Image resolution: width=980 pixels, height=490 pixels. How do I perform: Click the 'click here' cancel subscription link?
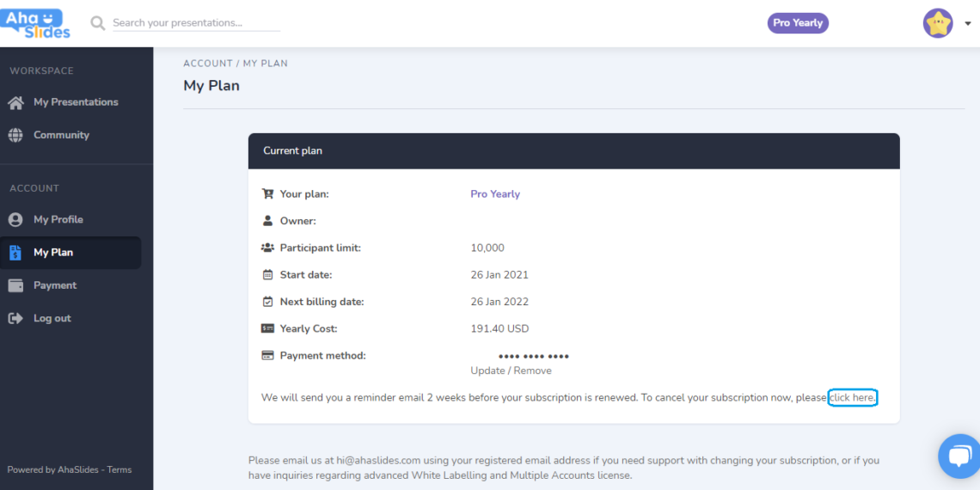(853, 397)
